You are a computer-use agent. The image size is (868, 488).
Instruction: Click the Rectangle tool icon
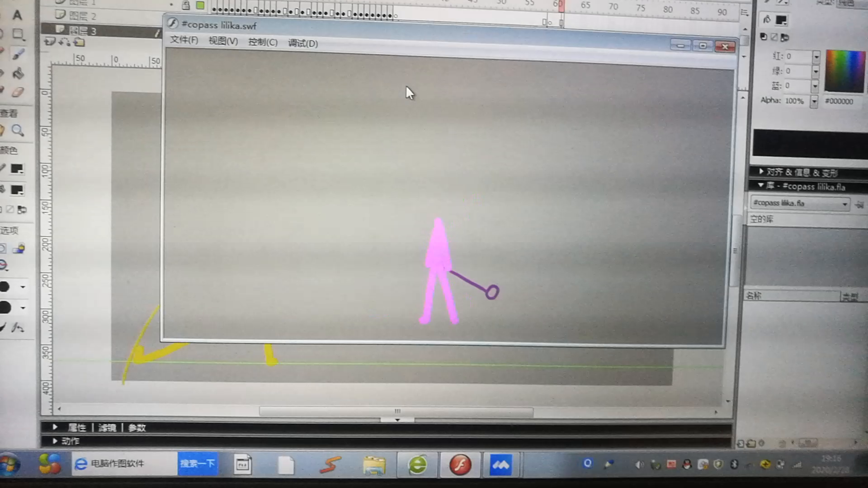point(18,34)
